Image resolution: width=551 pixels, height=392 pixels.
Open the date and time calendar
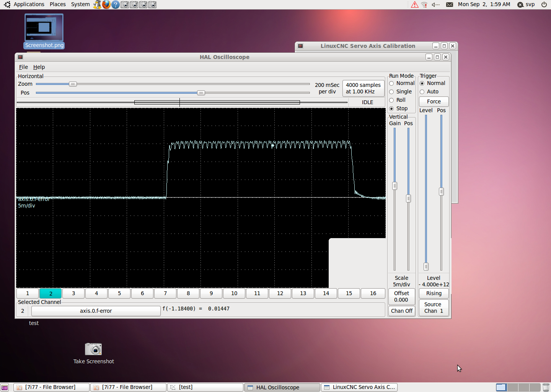(x=484, y=4)
